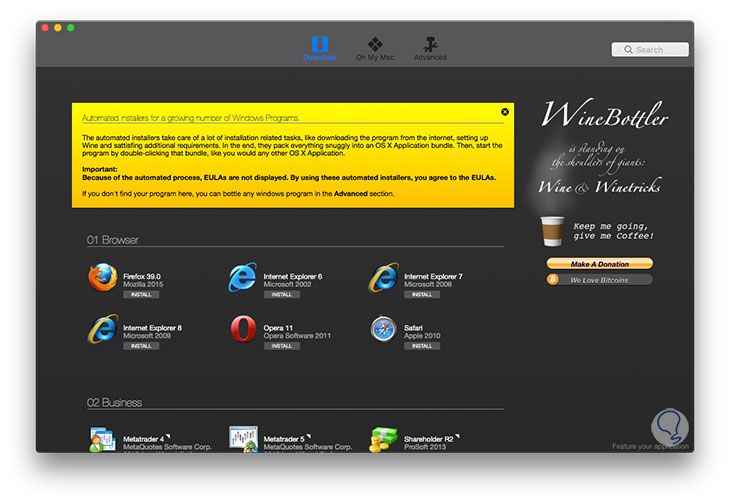This screenshot has width=730, height=504.
Task: Click the Safari compass icon
Action: (384, 329)
